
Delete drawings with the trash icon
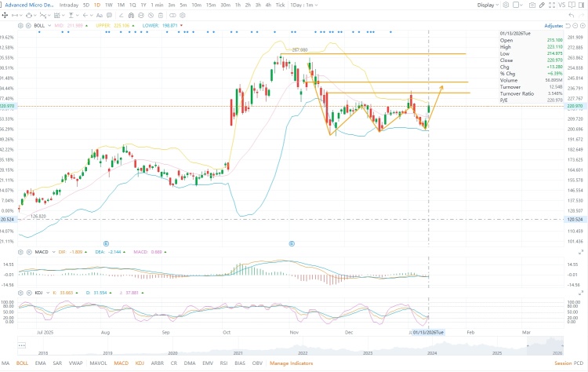(x=161, y=16)
